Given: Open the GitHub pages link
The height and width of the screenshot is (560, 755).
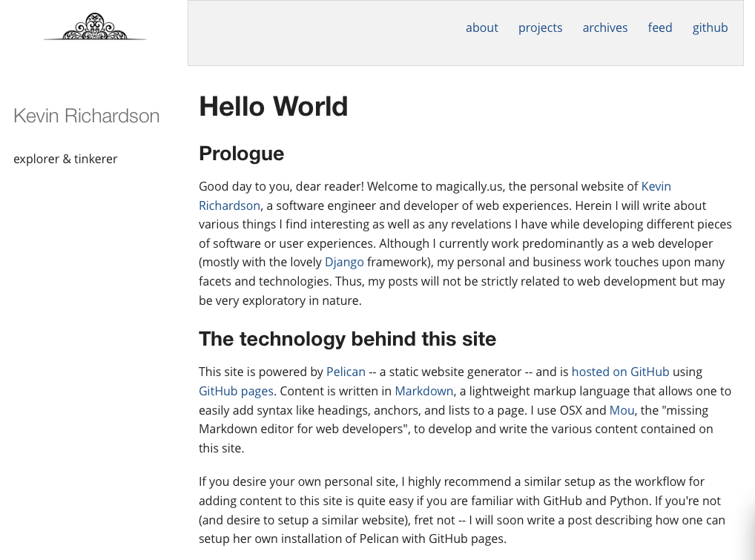Looking at the screenshot, I should (236, 391).
